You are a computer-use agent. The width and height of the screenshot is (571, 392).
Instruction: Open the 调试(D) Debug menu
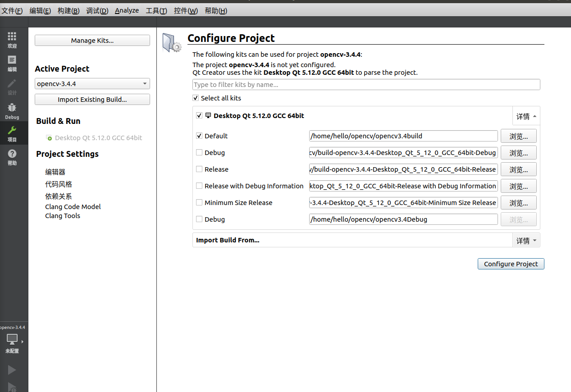pos(97,10)
